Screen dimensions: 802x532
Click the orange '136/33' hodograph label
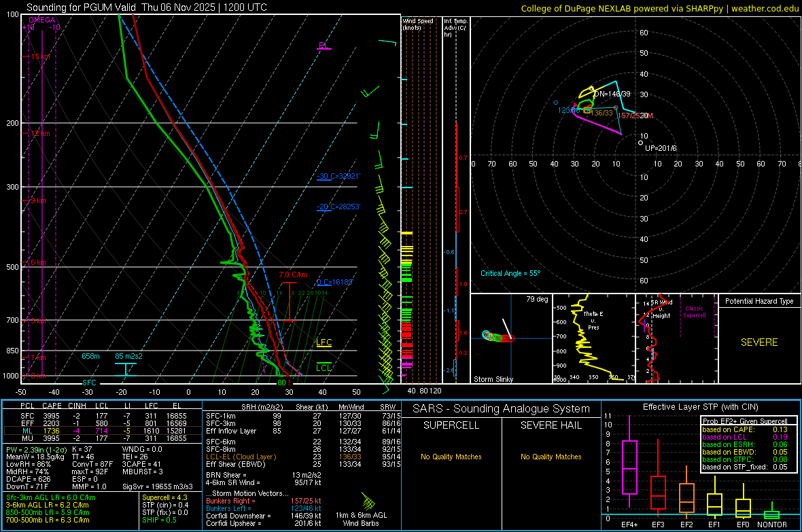(602, 113)
